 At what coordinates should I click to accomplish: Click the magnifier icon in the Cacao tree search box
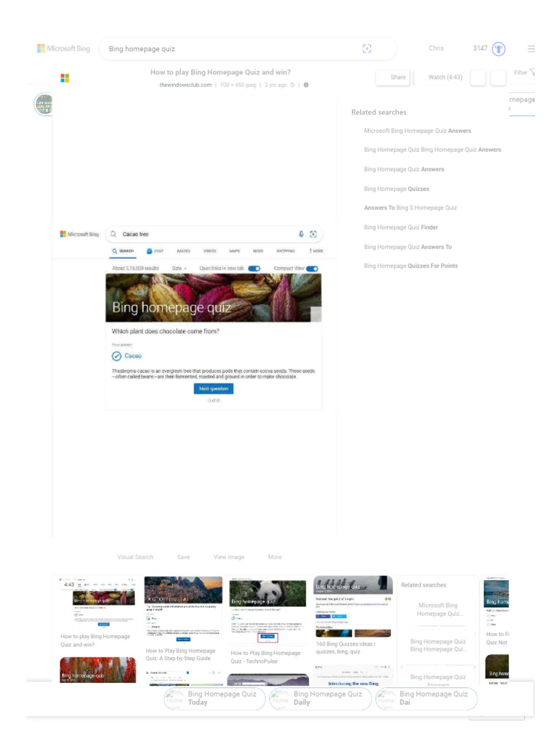point(113,234)
